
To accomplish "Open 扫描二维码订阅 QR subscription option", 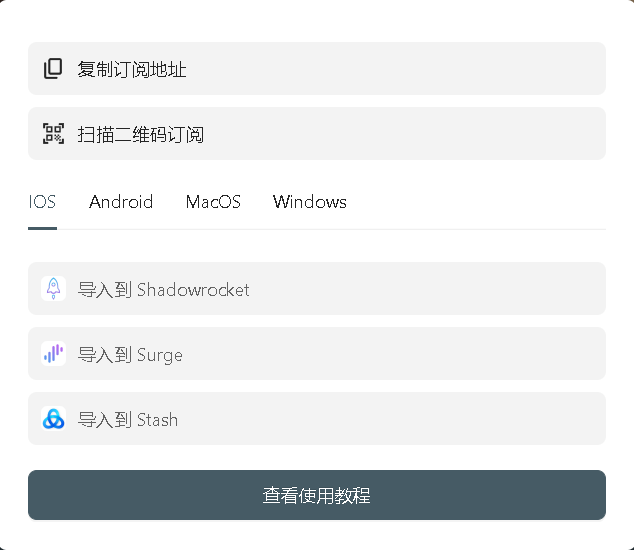I will pyautogui.click(x=317, y=133).
